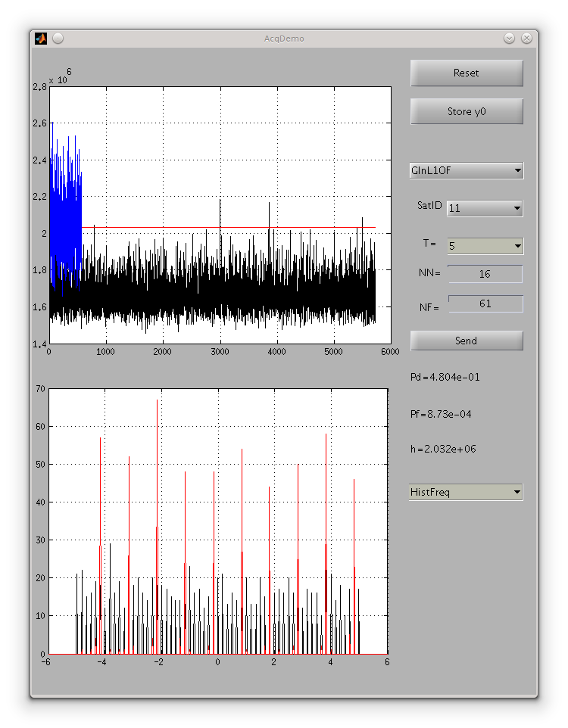568x728 pixels.
Task: Click the NN= label
Action: (x=429, y=273)
